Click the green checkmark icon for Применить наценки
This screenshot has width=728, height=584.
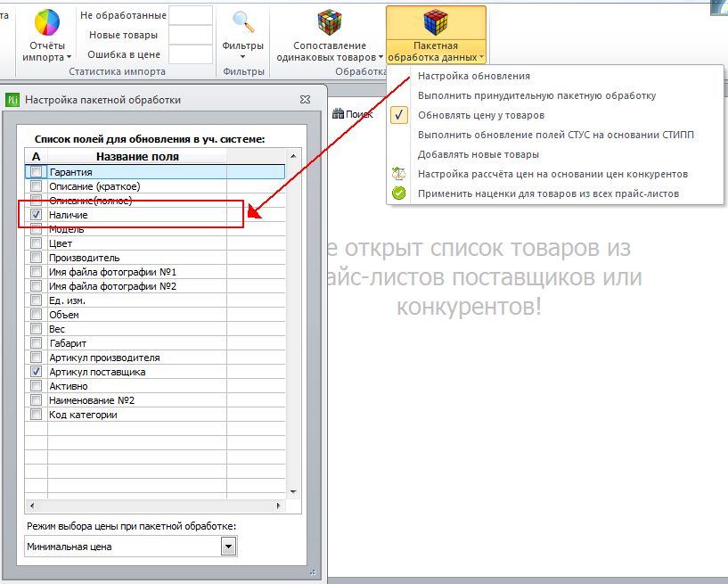click(399, 193)
